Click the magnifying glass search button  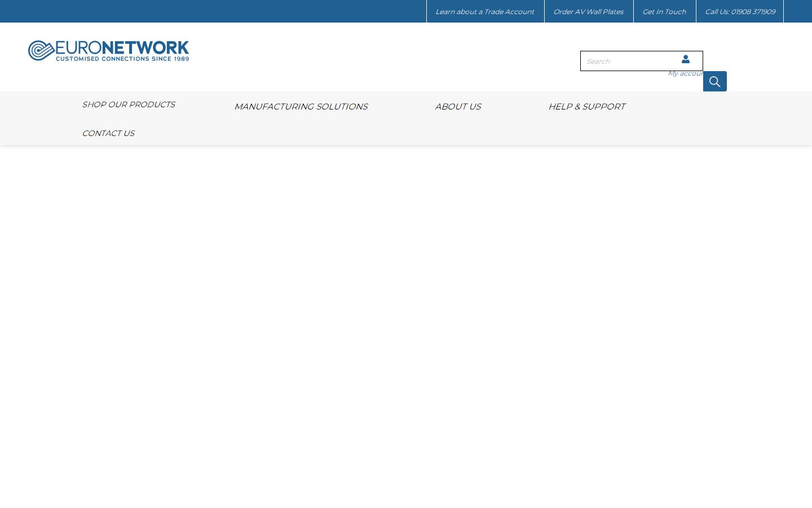pos(714,81)
